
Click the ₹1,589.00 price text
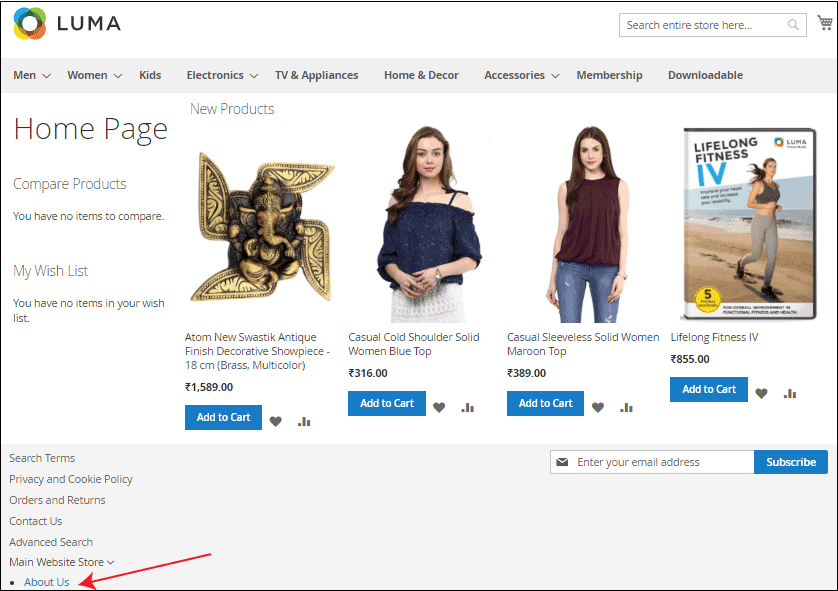[x=209, y=387]
